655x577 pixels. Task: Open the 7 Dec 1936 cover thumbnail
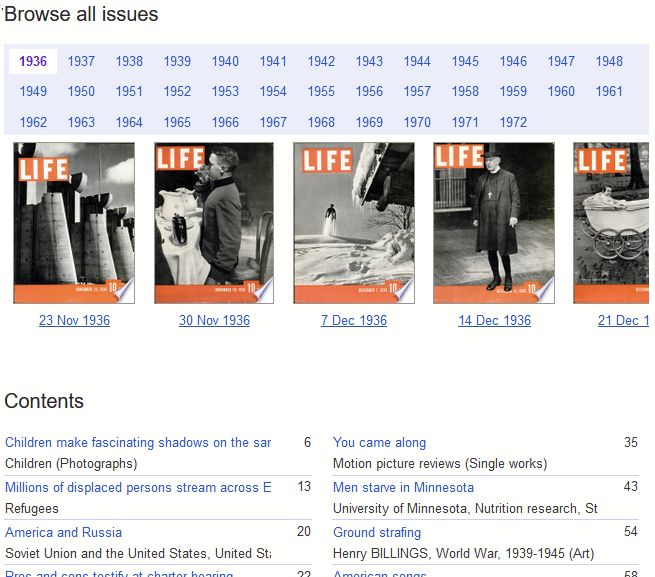pyautogui.click(x=354, y=223)
